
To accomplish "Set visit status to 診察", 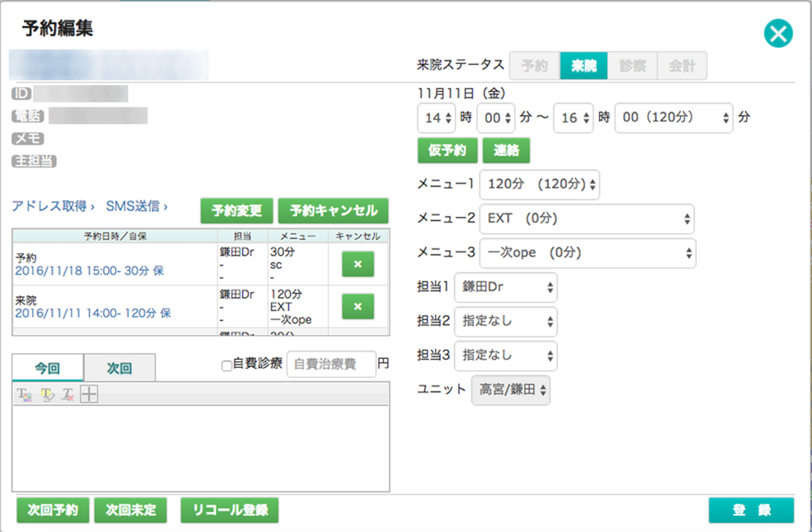I will click(x=632, y=66).
